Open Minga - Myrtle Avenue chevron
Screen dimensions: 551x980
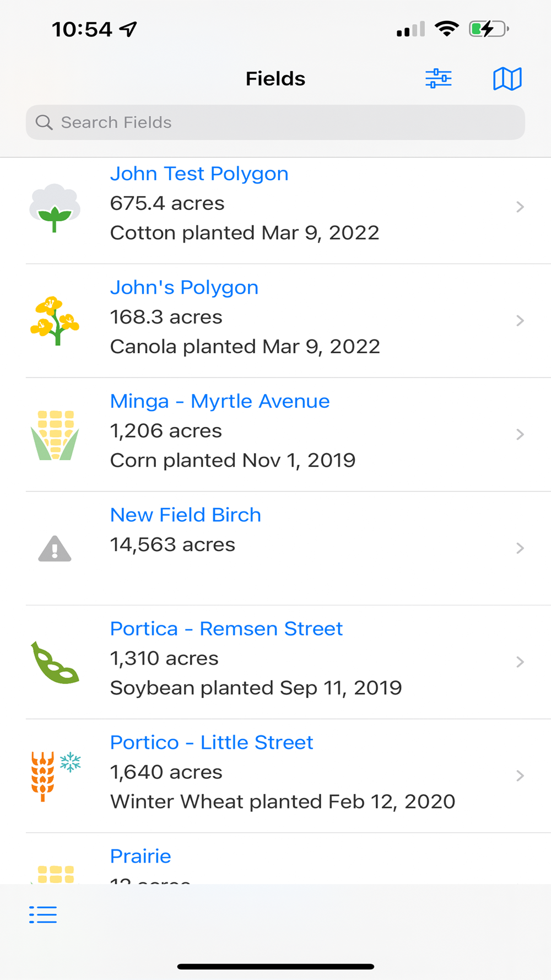520,434
